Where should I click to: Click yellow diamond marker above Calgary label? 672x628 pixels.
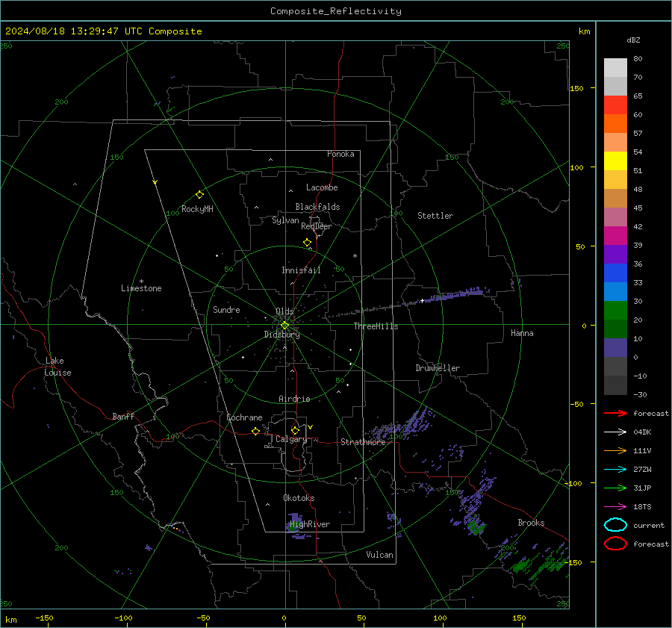(x=295, y=430)
